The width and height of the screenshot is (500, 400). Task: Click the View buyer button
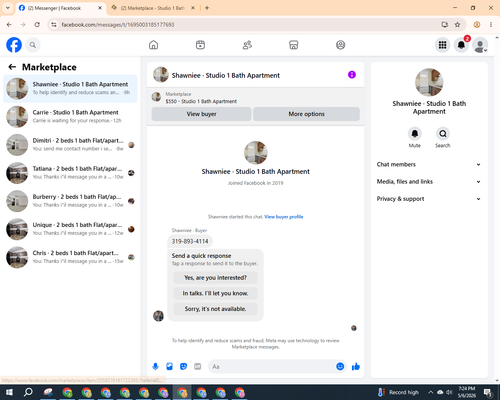pos(201,114)
